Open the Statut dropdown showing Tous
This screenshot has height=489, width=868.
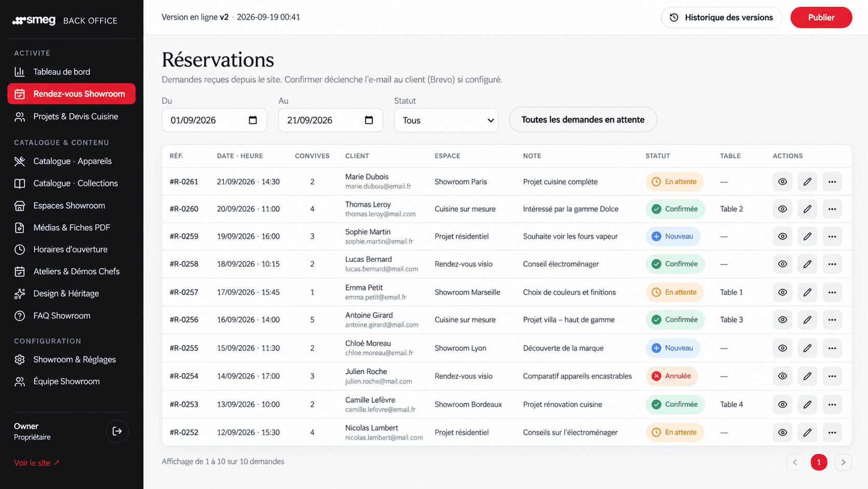point(446,120)
